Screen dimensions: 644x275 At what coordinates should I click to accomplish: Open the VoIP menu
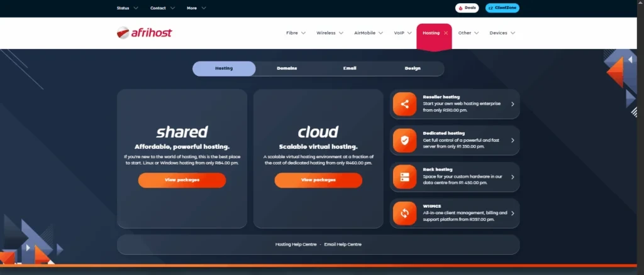pos(402,33)
